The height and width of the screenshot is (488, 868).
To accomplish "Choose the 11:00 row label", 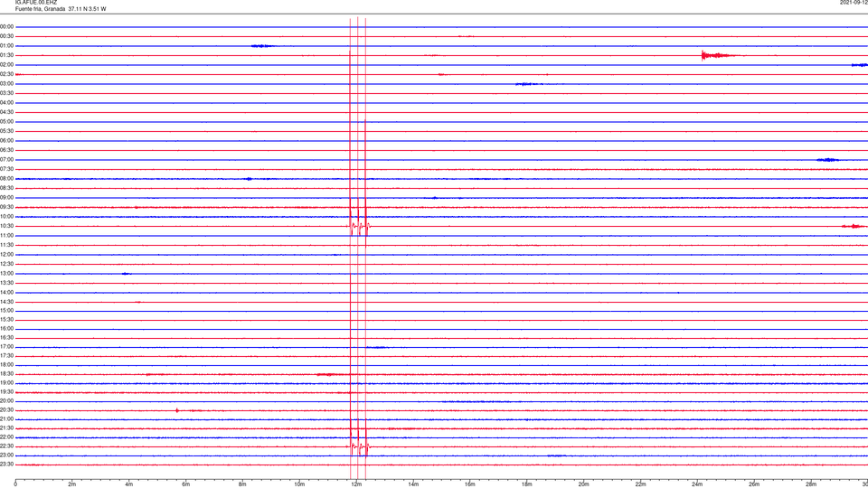I will 7,235.
